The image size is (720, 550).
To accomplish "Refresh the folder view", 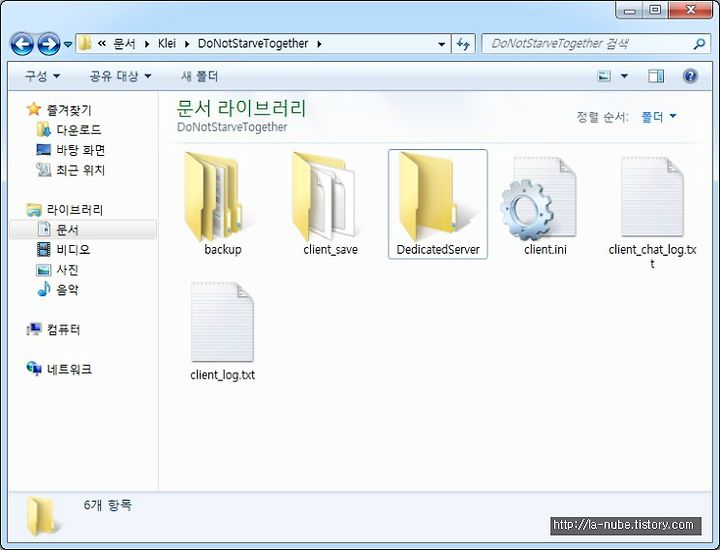I will click(463, 44).
